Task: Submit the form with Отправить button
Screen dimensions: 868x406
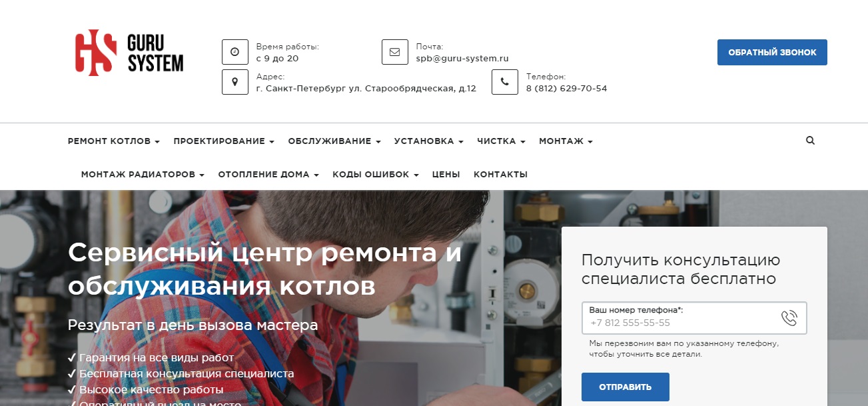Action: pyautogui.click(x=625, y=387)
